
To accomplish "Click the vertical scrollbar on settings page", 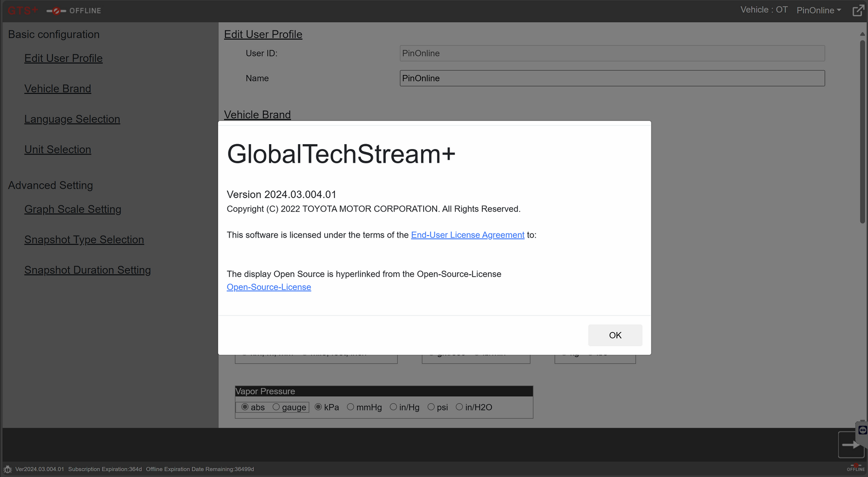I will (862, 132).
